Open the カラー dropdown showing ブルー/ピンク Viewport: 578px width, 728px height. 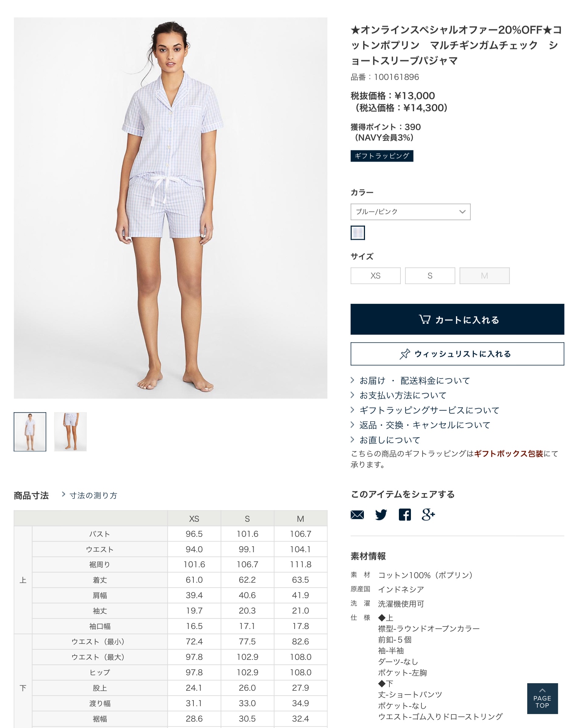tap(411, 212)
